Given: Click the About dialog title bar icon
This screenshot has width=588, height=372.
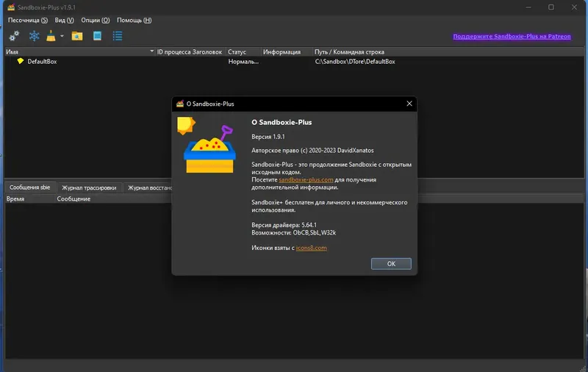Looking at the screenshot, I should [x=180, y=104].
